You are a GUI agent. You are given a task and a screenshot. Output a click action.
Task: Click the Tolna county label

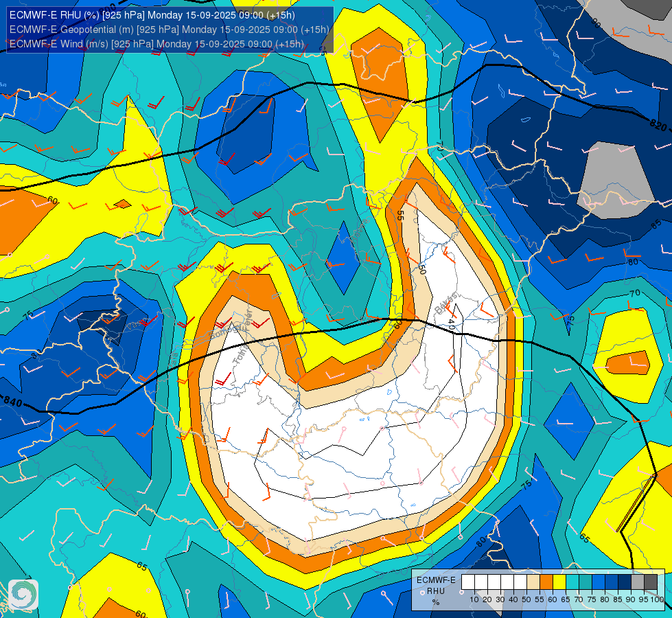click(242, 354)
